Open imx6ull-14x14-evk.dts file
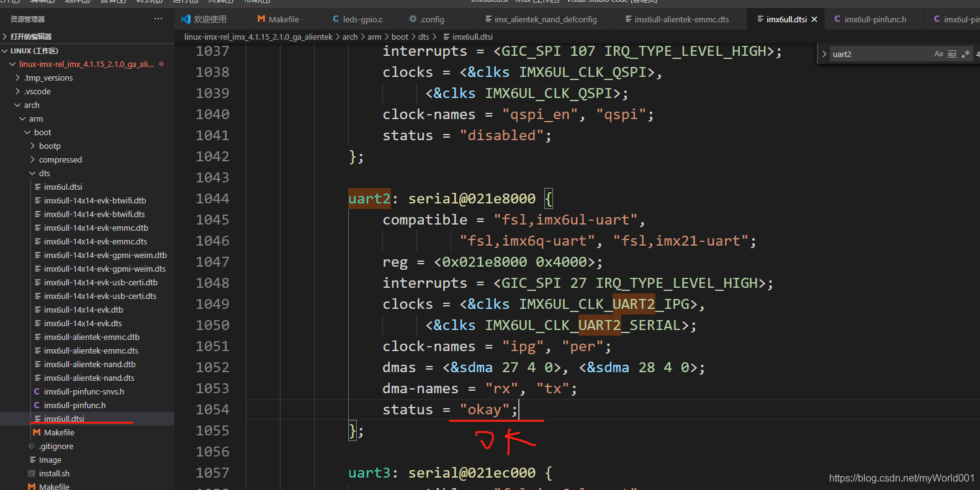The width and height of the screenshot is (980, 490). [x=83, y=323]
